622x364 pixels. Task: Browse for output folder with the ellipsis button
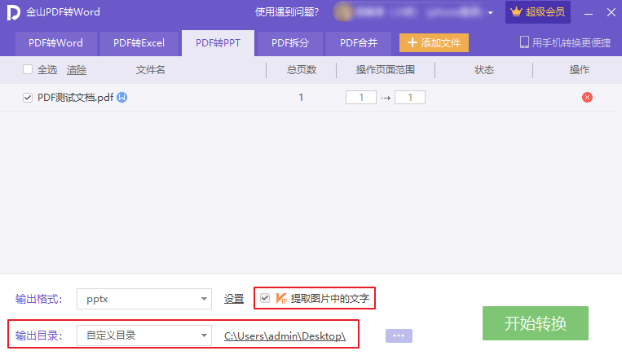(x=399, y=335)
